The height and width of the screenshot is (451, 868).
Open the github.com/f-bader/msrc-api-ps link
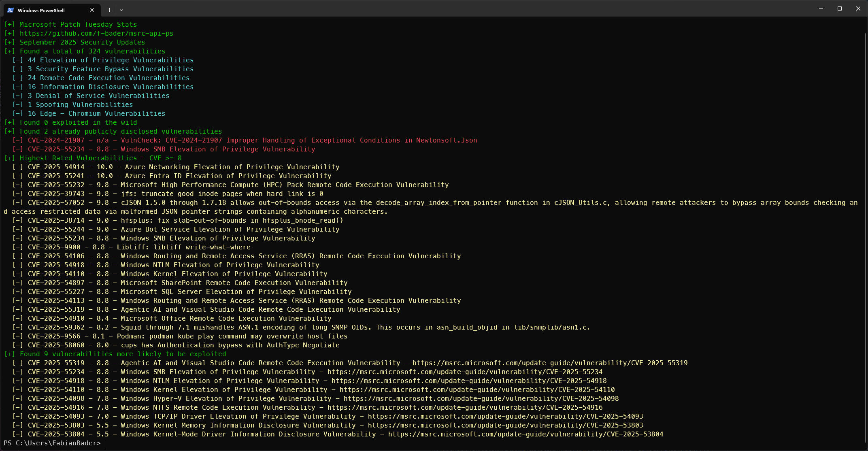[x=97, y=33]
